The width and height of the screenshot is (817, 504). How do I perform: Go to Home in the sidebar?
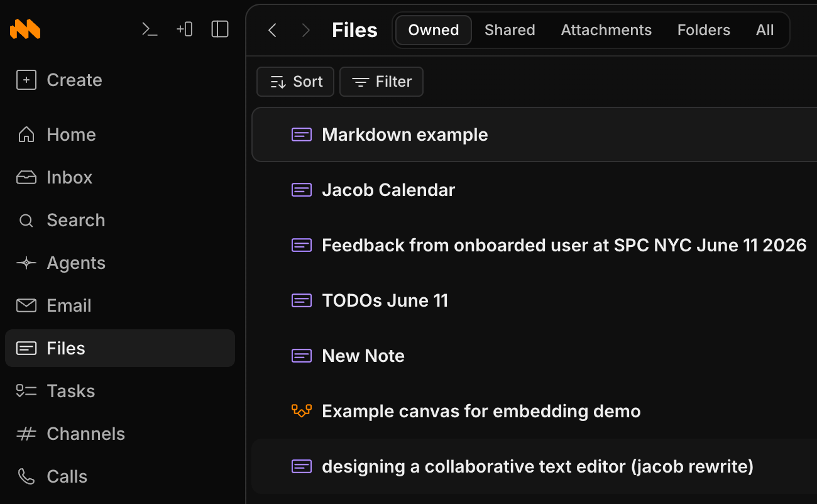(x=119, y=134)
